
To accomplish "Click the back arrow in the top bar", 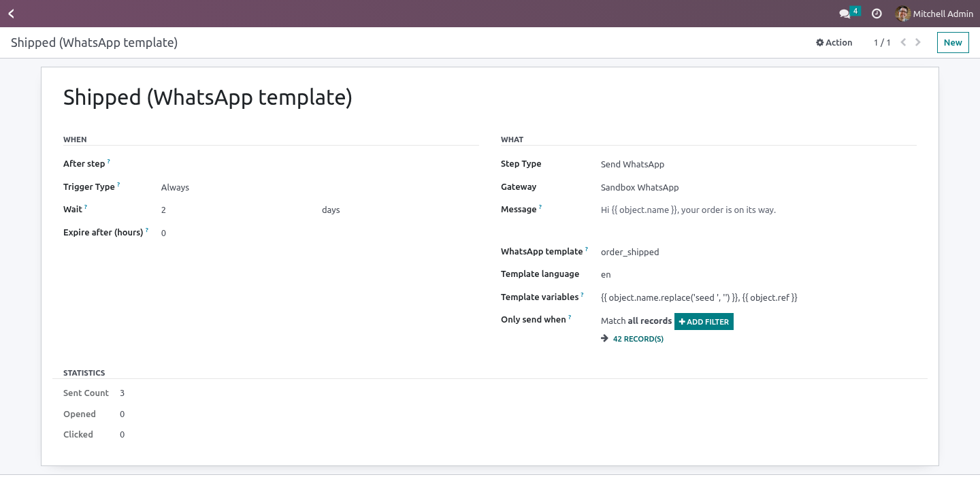I will click(x=11, y=14).
